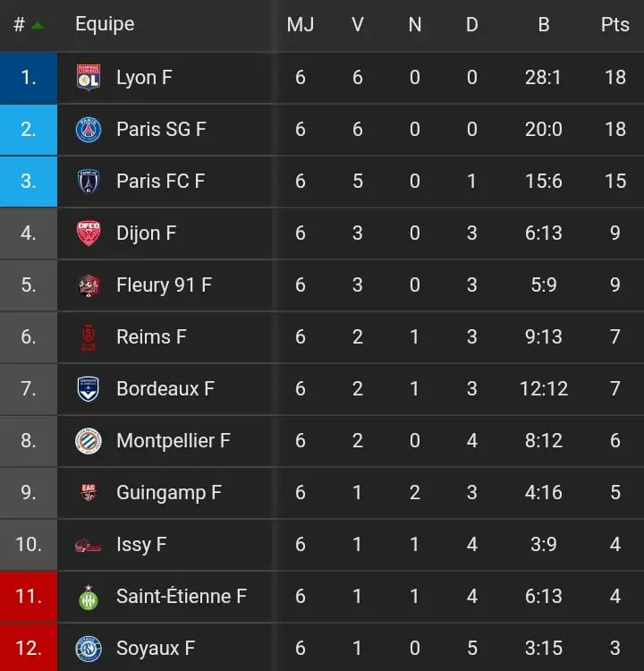Click the V wins column header

(x=358, y=24)
